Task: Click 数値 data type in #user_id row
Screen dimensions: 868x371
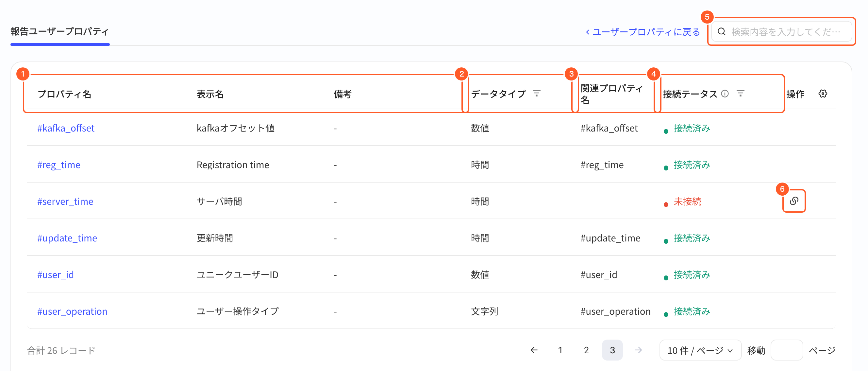Action: [480, 275]
